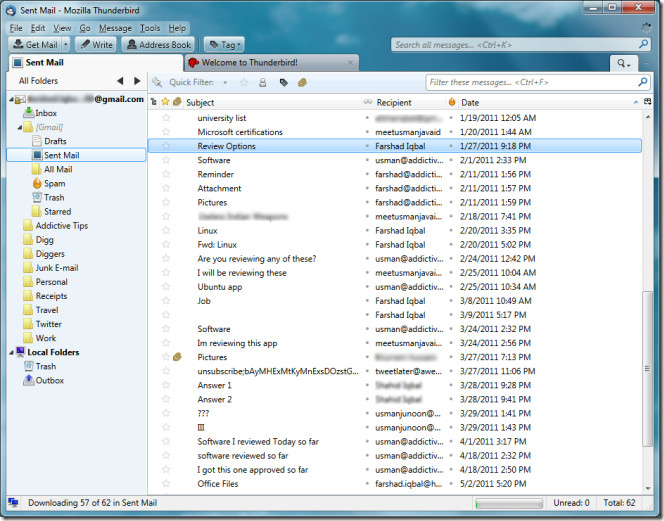The width and height of the screenshot is (664, 521).
Task: Open the search options dropdown by tabs
Action: click(x=623, y=64)
